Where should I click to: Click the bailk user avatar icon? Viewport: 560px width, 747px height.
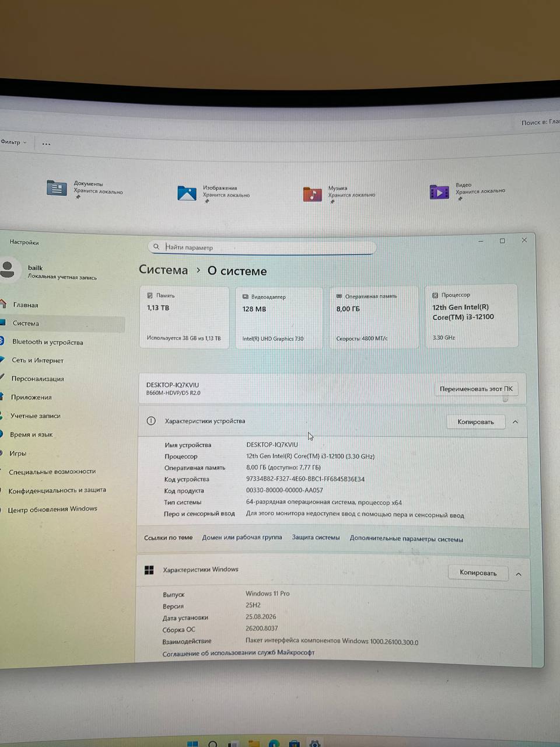[8, 270]
